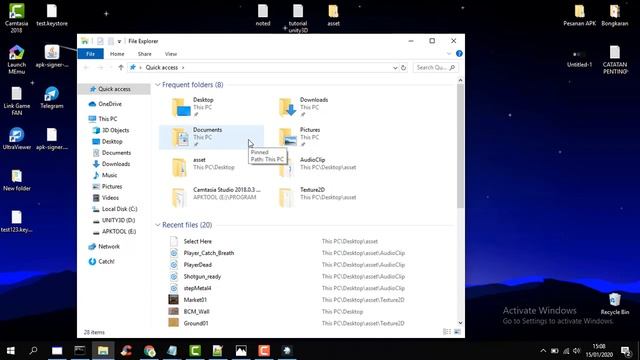Select the Documents frequent folder icon
The width and height of the screenshot is (640, 360).
(181, 137)
